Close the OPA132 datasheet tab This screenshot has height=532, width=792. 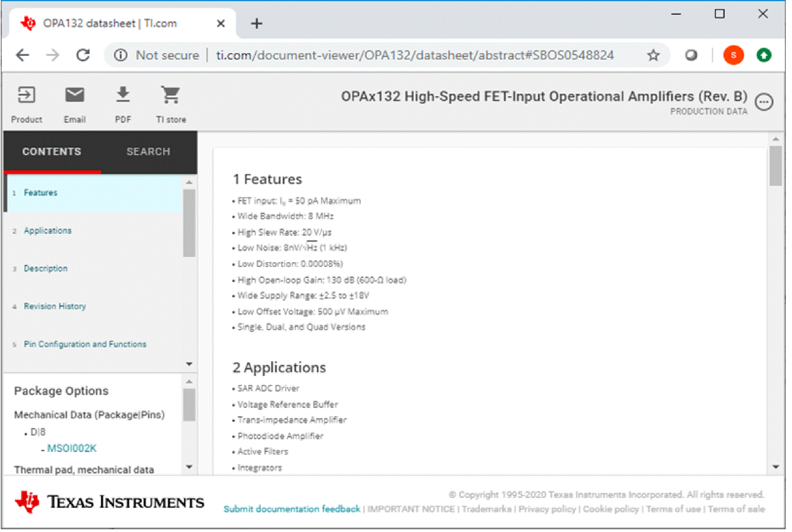coord(220,23)
